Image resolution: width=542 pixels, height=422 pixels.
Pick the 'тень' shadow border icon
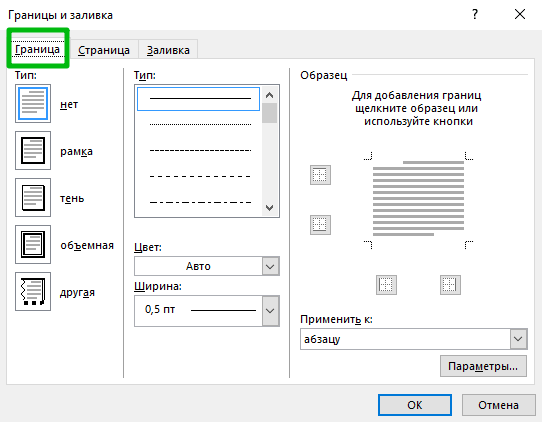tap(33, 197)
